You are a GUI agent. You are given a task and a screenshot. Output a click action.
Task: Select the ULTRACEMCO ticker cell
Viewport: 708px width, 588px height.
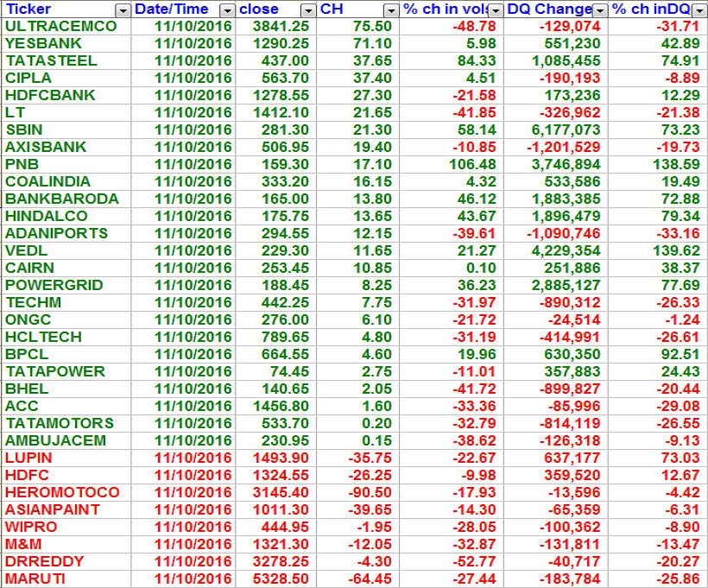point(60,26)
